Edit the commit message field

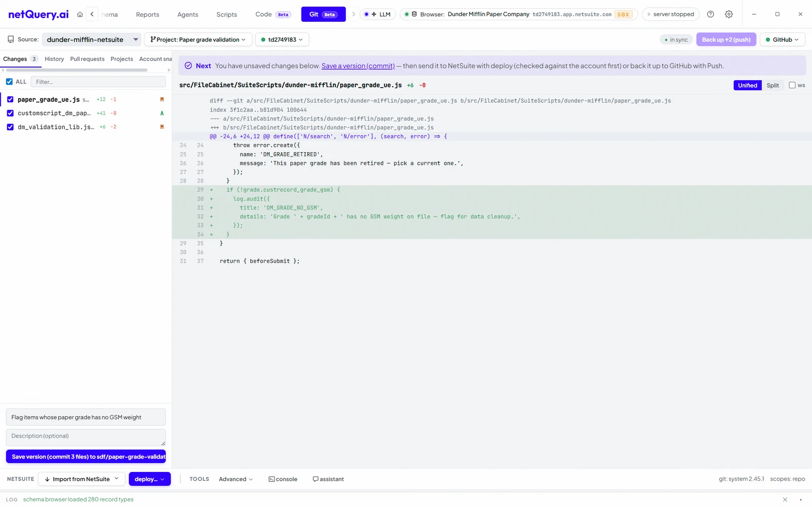pyautogui.click(x=86, y=417)
